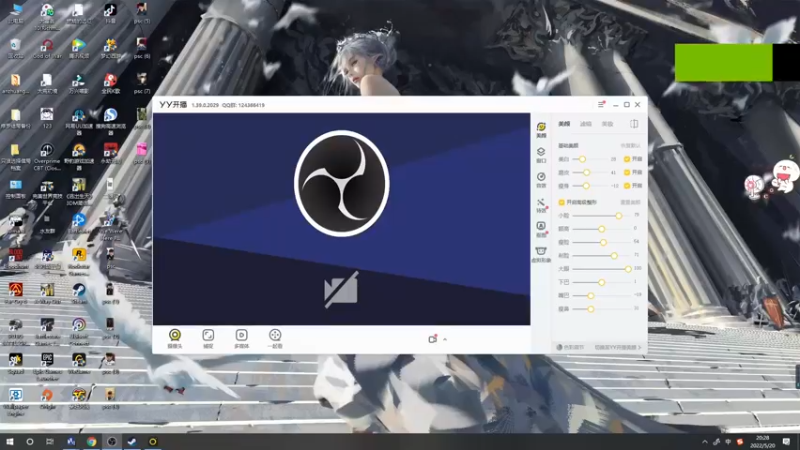Image resolution: width=800 pixels, height=450 pixels.
Task: Open the YY开播 hamburger menu icon
Action: pyautogui.click(x=601, y=105)
